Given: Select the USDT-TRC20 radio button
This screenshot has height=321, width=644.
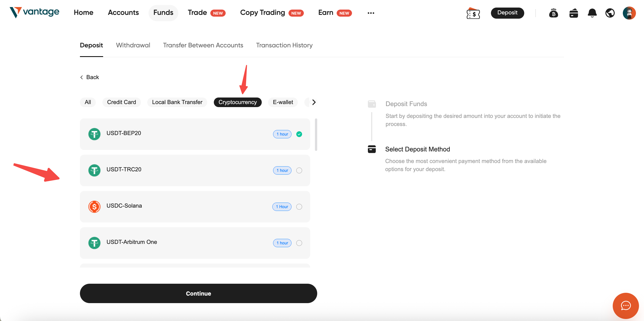Looking at the screenshot, I should pyautogui.click(x=299, y=170).
